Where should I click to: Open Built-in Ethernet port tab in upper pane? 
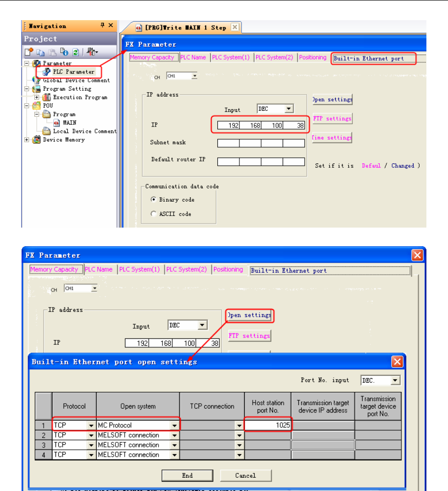(x=373, y=58)
